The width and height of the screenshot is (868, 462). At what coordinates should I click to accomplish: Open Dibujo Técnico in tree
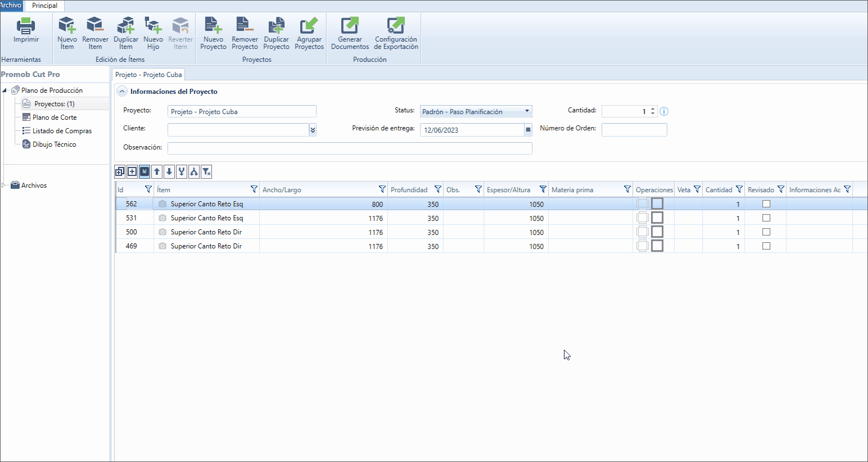(54, 144)
